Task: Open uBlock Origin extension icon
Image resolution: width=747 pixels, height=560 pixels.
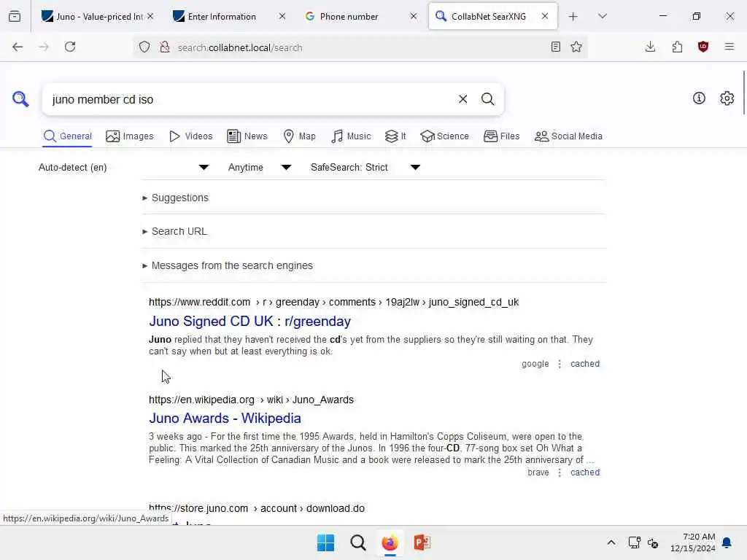Action: pos(703,47)
